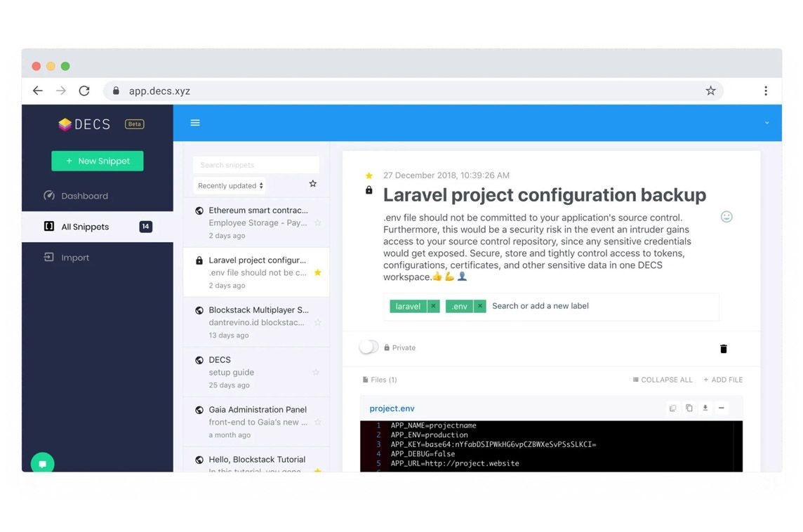Unstar the Laravel snippet in the list

[317, 272]
